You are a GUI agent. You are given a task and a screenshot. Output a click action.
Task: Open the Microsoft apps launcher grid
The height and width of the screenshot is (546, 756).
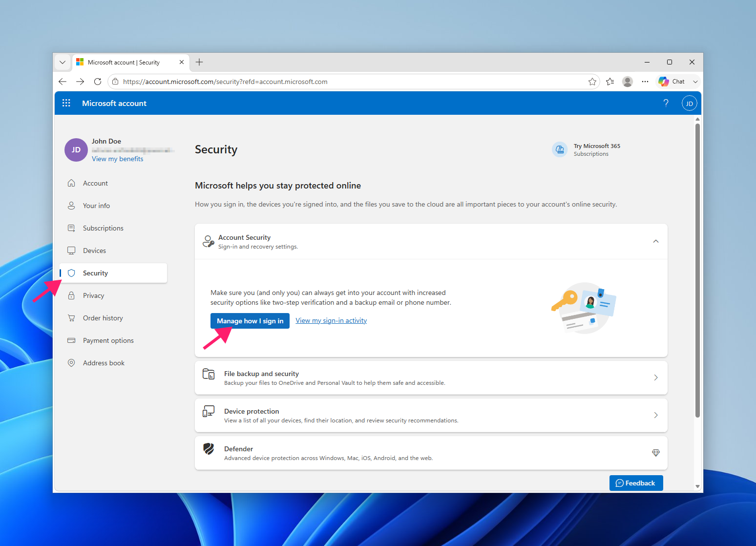pyautogui.click(x=66, y=103)
